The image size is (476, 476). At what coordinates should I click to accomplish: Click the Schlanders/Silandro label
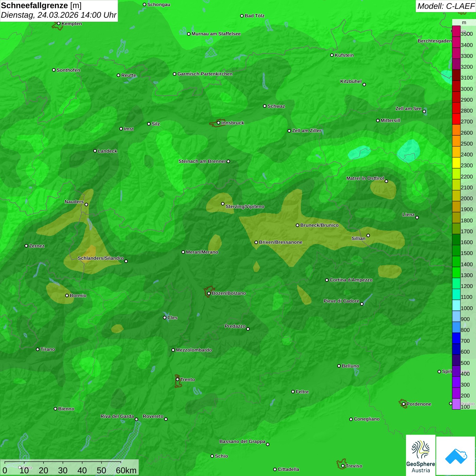[x=101, y=258]
